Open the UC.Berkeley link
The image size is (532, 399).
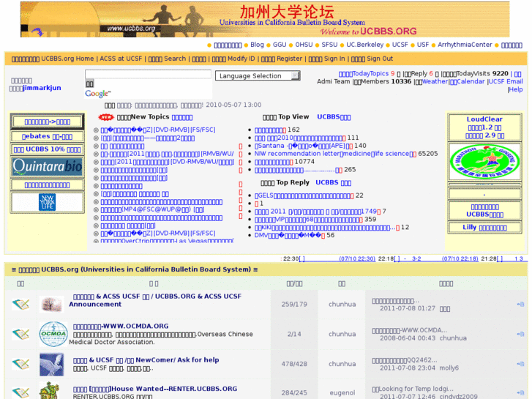[x=364, y=45]
